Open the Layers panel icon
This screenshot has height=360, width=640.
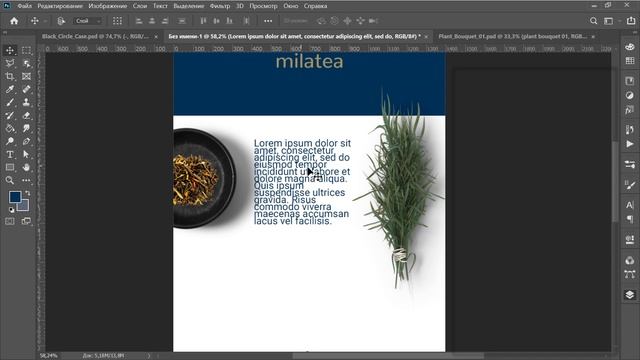[x=629, y=295]
